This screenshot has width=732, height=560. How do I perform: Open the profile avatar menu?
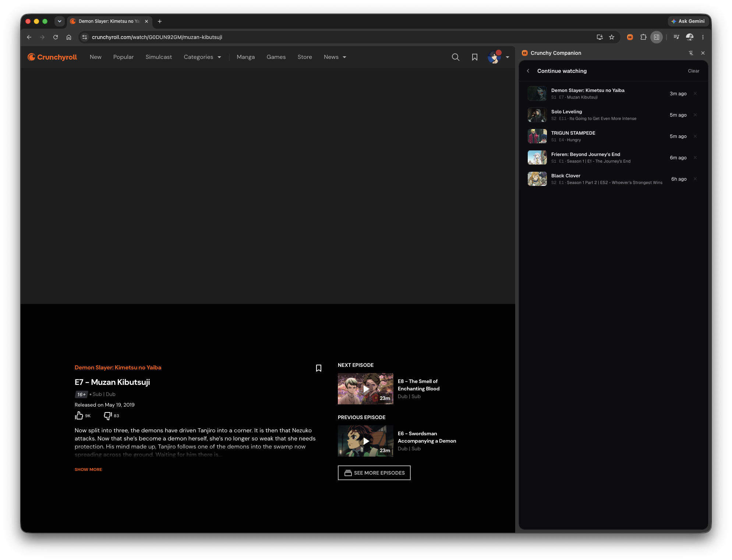tap(494, 57)
